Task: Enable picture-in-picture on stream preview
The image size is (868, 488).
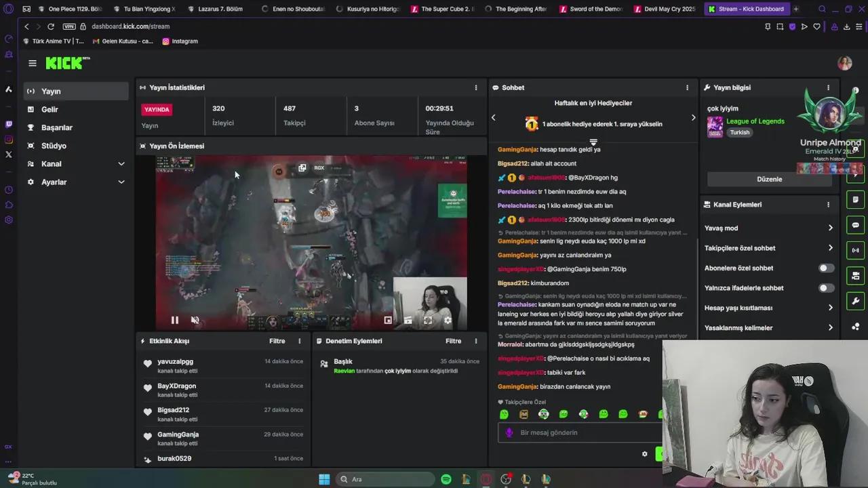Action: (x=388, y=320)
